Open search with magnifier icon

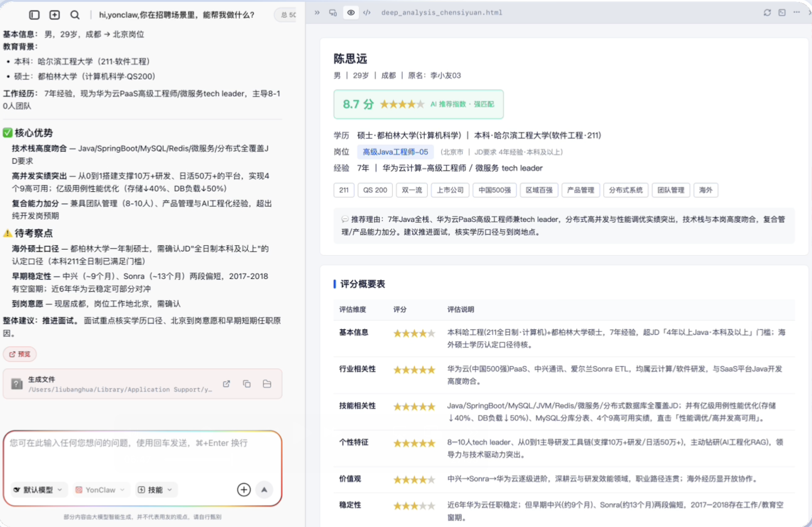75,15
